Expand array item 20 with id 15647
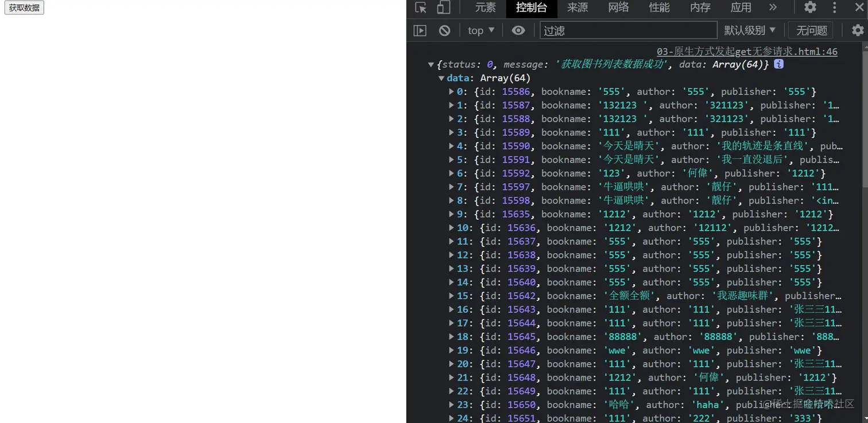Screen dimensions: 868x423 click(451, 364)
